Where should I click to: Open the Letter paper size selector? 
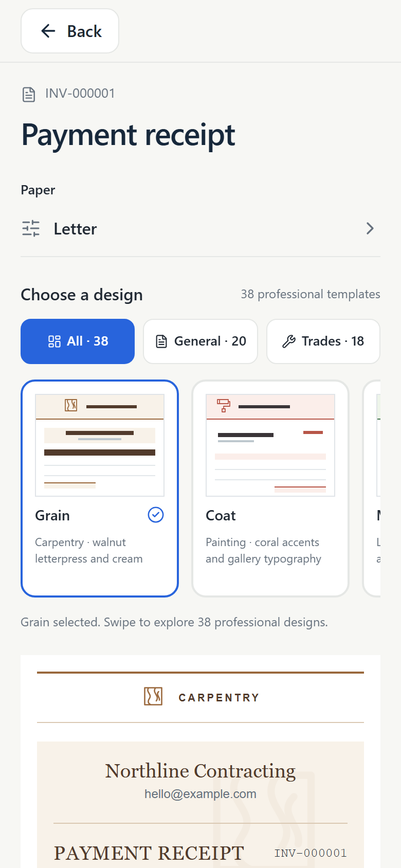pyautogui.click(x=200, y=229)
